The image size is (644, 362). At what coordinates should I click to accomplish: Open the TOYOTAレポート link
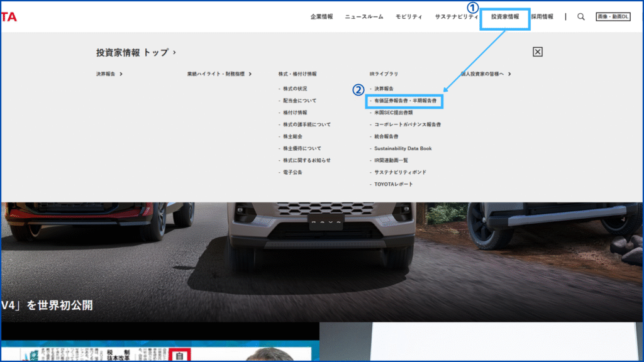(394, 184)
